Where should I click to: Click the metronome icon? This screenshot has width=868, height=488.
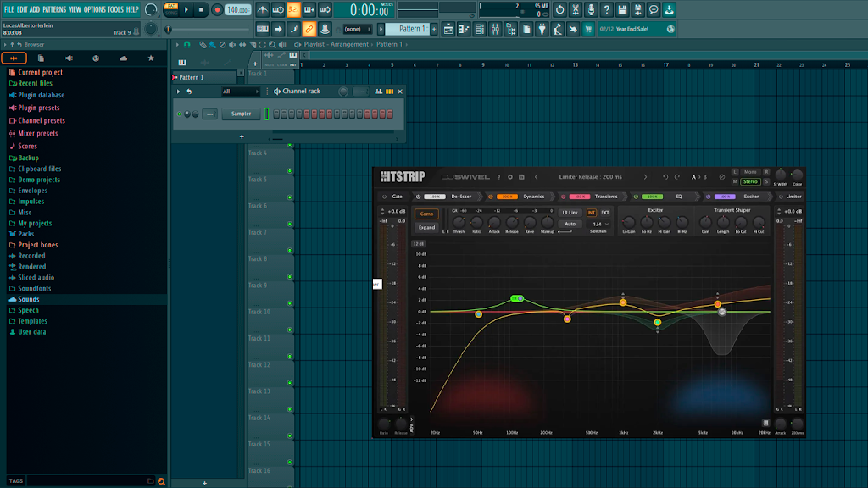click(263, 9)
